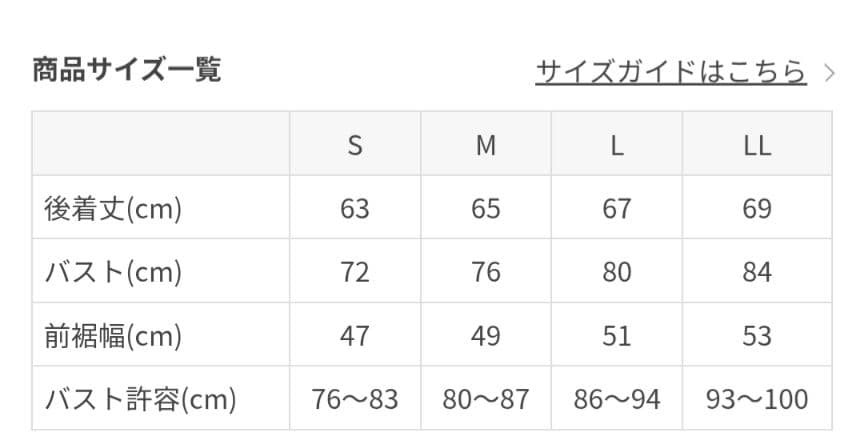Image resolution: width=853 pixels, height=444 pixels.
Task: Click the chevron arrow beside size guide
Action: click(828, 73)
